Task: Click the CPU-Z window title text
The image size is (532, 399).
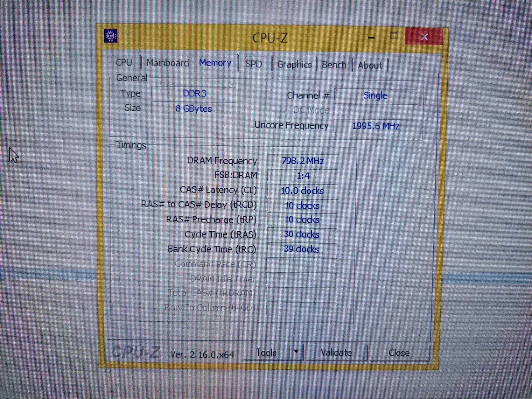Action: [x=270, y=38]
